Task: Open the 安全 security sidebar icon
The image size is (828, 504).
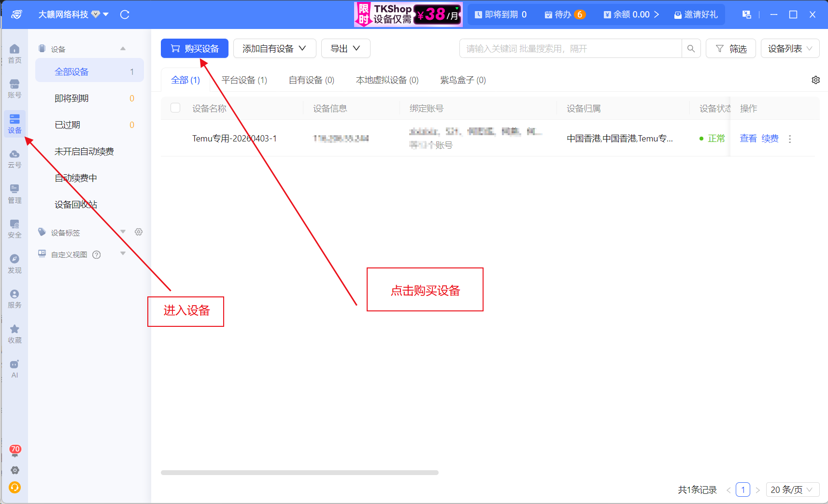Action: pyautogui.click(x=14, y=229)
